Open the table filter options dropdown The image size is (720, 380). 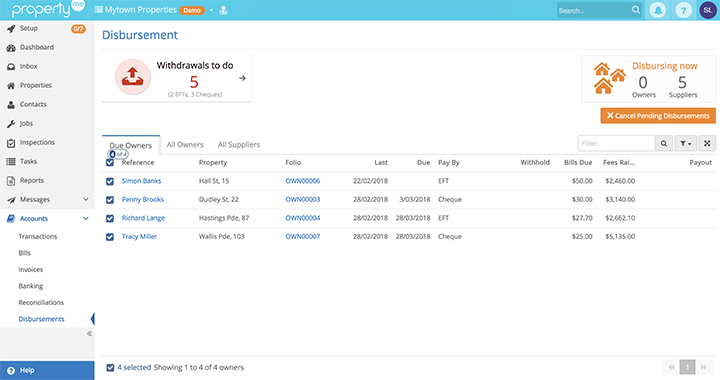point(686,144)
